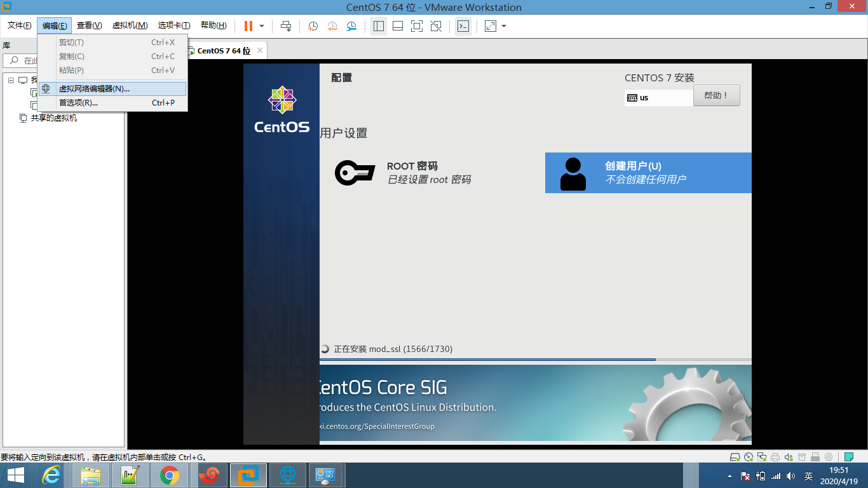Select 虚拟网络编辑器(N)... menu entry

point(112,89)
